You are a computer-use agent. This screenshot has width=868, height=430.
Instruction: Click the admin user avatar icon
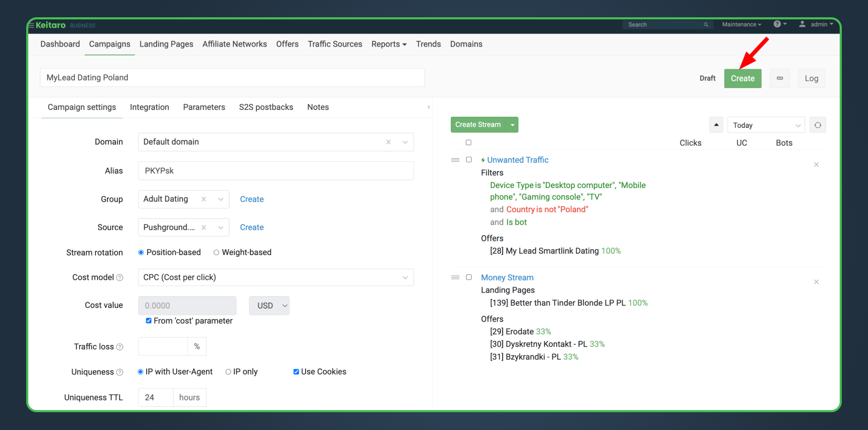pos(802,24)
